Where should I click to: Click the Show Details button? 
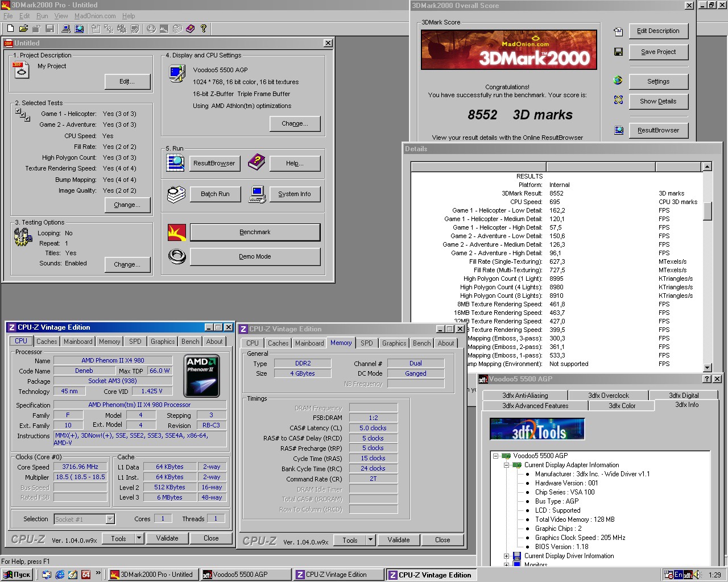click(658, 101)
